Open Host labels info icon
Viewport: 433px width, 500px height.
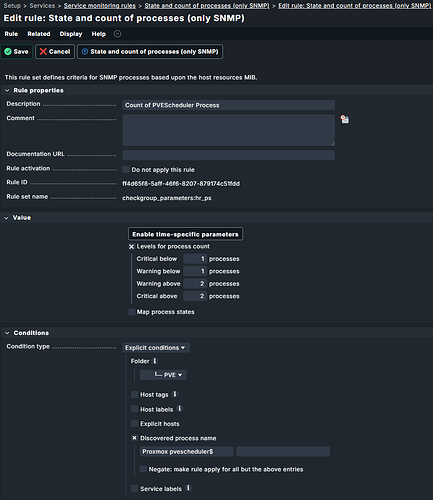tap(180, 408)
